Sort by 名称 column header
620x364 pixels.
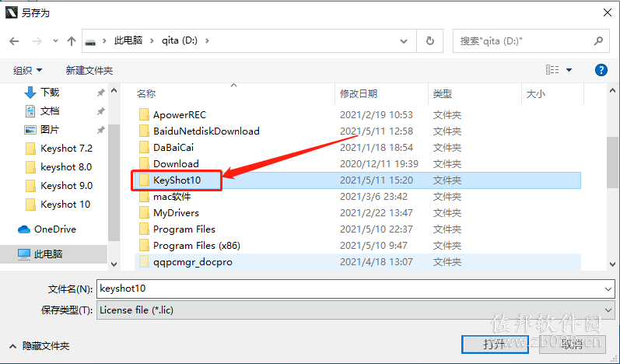click(146, 94)
